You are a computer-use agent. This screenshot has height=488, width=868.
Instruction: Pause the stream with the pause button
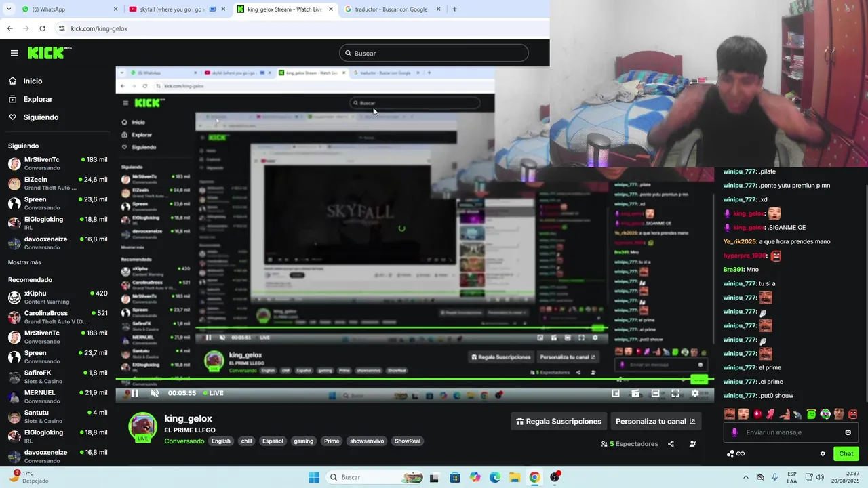(134, 393)
